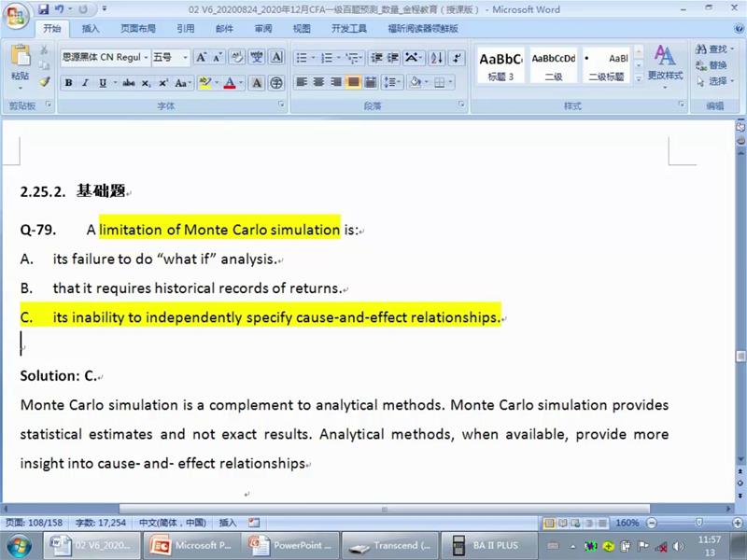
Task: Open the Word Help question mark icon
Action: [x=740, y=29]
